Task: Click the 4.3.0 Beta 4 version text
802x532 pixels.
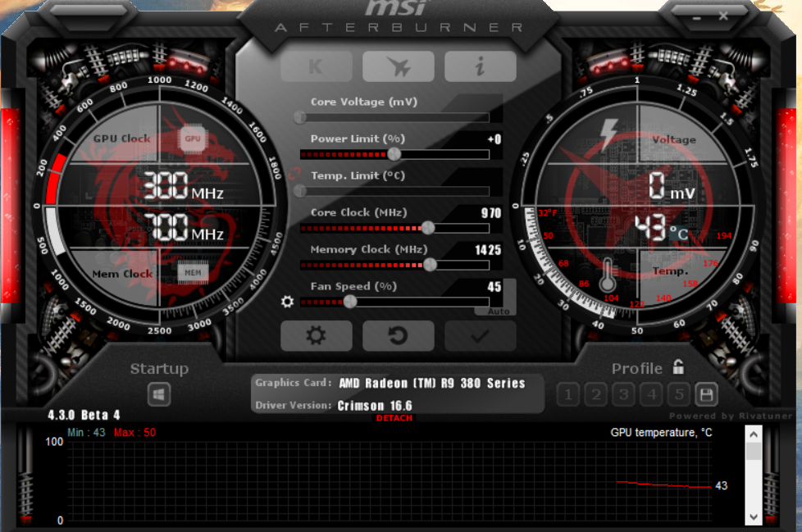Action: (84, 415)
